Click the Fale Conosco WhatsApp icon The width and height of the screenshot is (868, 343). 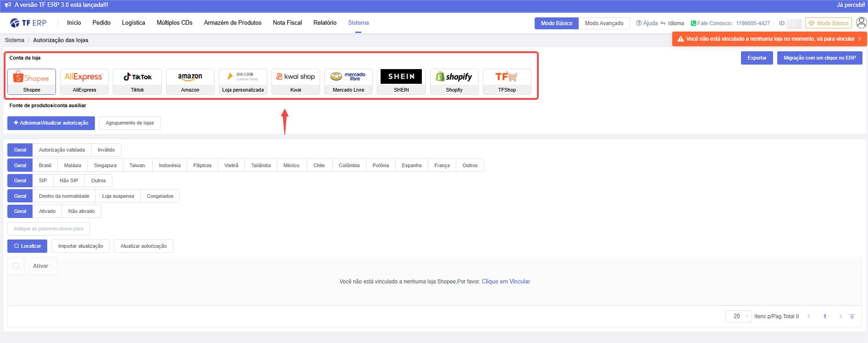click(693, 23)
